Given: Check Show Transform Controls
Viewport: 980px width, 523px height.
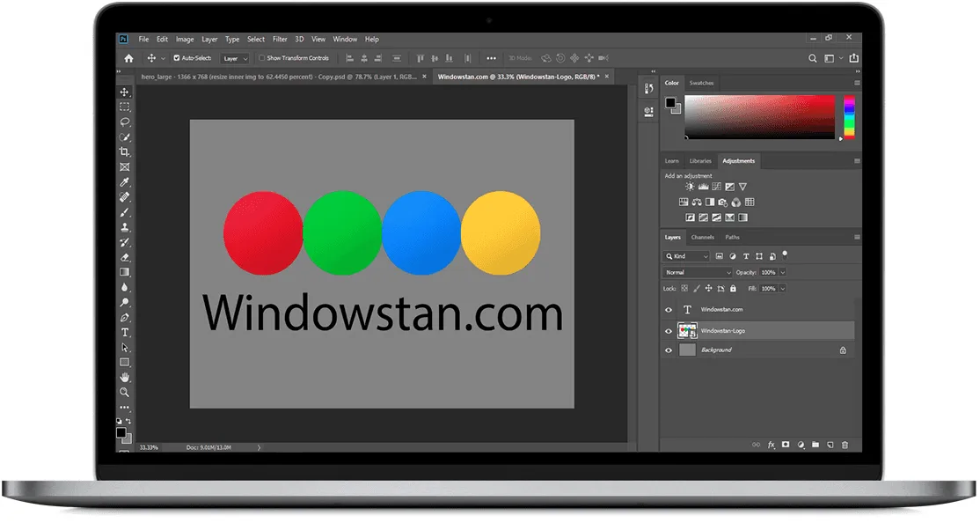Looking at the screenshot, I should tap(263, 57).
